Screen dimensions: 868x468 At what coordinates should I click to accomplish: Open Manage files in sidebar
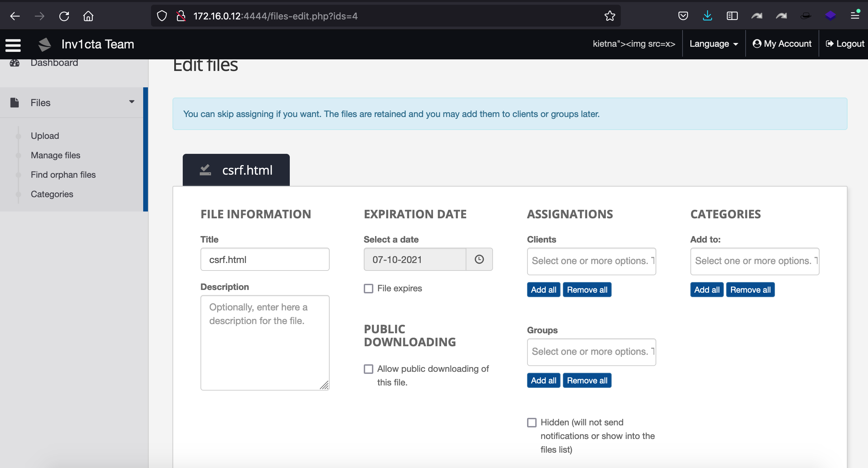[x=56, y=155]
